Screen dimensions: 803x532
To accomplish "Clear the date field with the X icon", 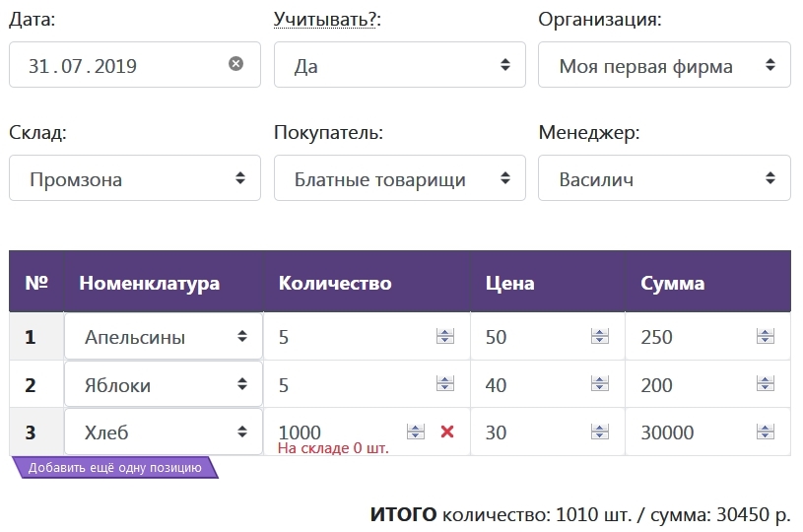I will 235,64.
